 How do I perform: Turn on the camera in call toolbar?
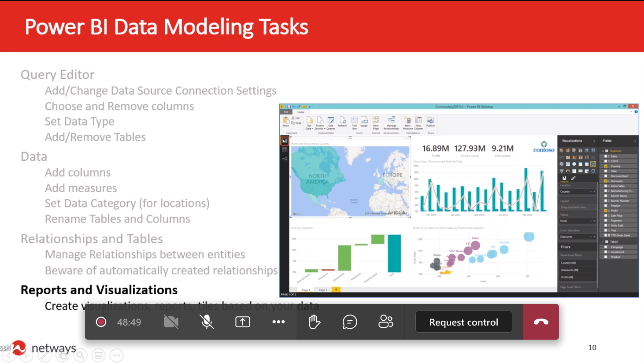(171, 322)
